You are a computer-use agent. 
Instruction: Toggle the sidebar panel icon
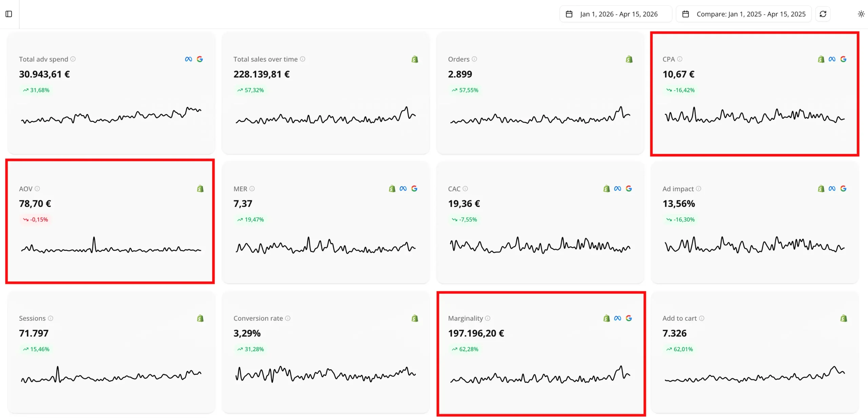tap(9, 14)
